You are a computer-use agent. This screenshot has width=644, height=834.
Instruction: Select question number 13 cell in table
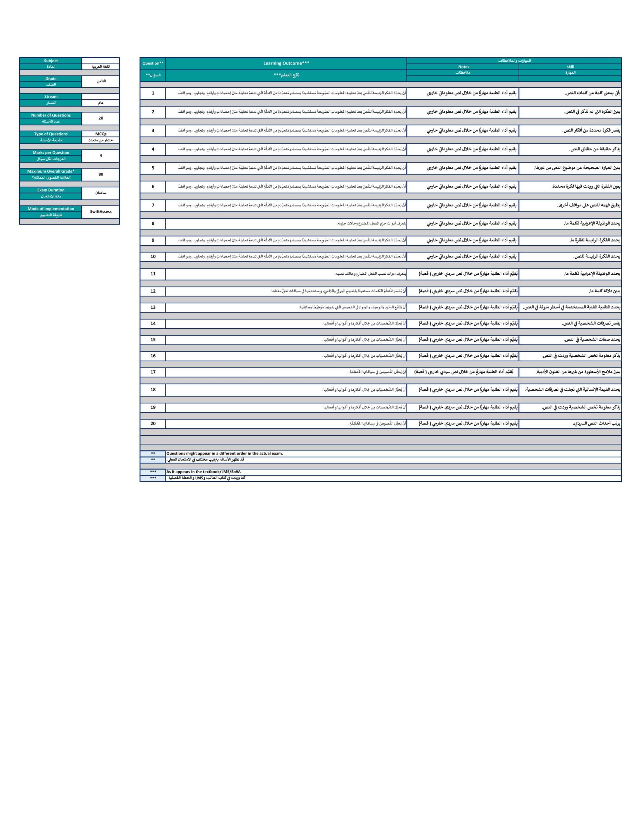pyautogui.click(x=153, y=308)
